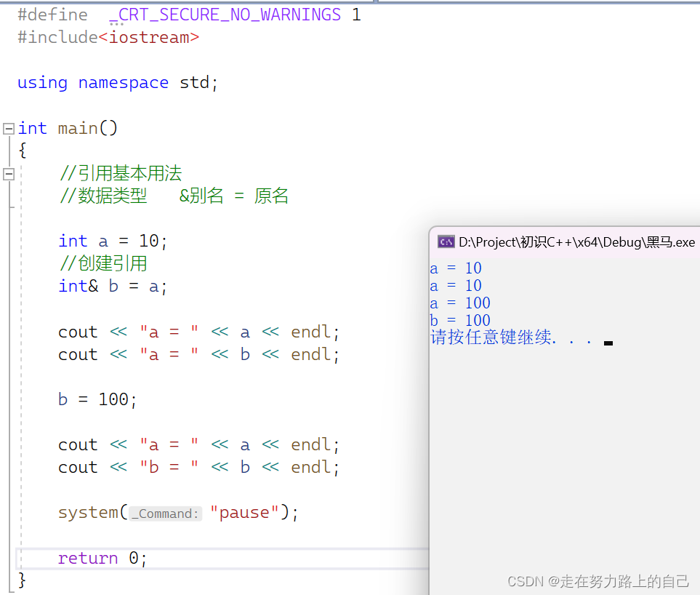Click the console output line 'a = 100'
This screenshot has height=595, width=700.
pos(460,303)
